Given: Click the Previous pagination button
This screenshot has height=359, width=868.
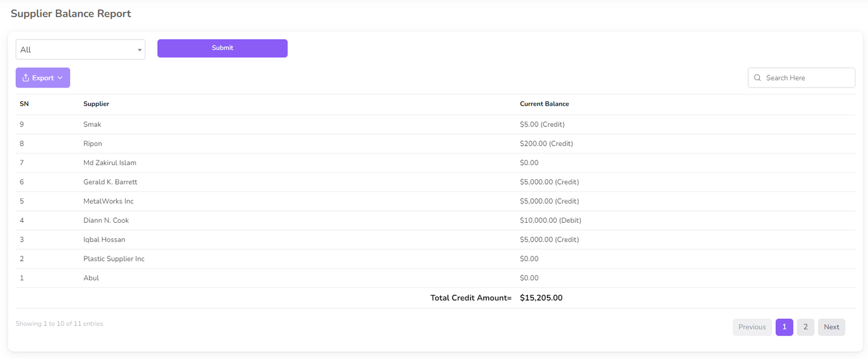Looking at the screenshot, I should 752,327.
